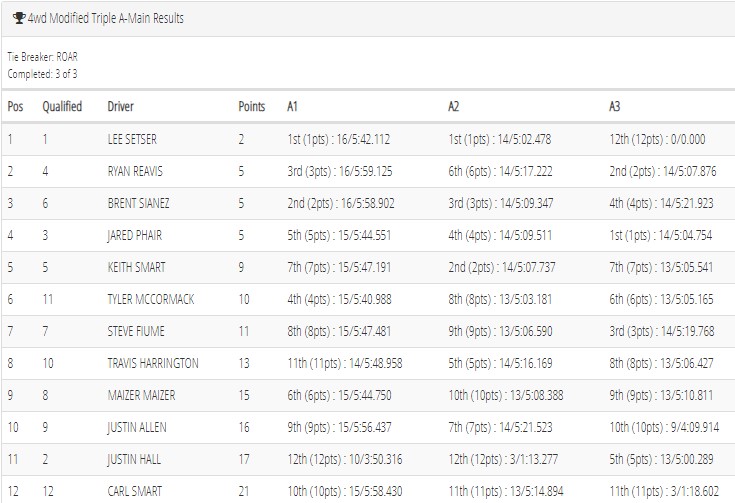This screenshot has width=735, height=503.
Task: Click the 4wd Modified Triple A-Main Results title
Action: point(105,18)
